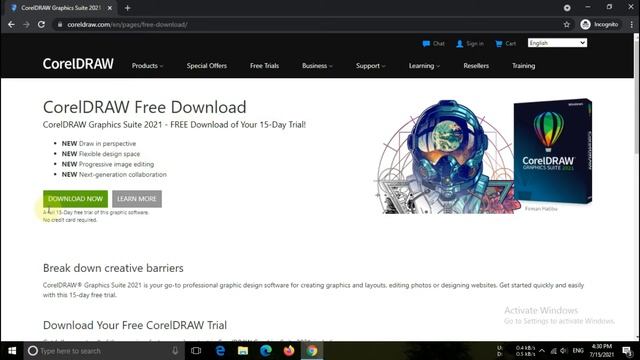Click the 'CorelDRAW Free Download' title
Viewport: 640px width, 360px height.
[144, 107]
